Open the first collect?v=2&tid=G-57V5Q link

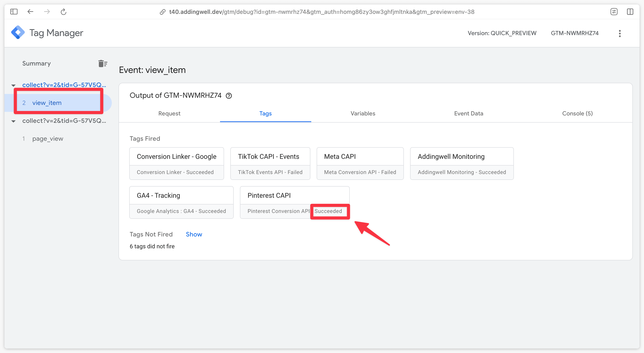(x=64, y=85)
